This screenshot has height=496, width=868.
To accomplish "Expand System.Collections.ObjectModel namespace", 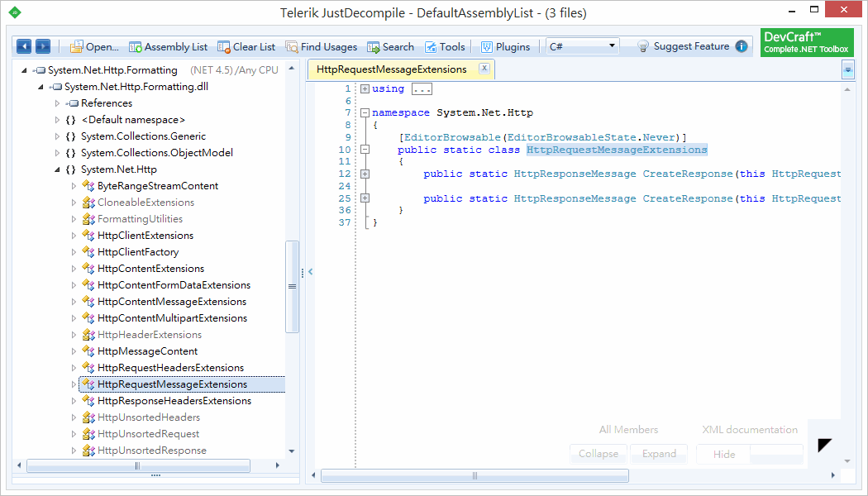I will tap(57, 153).
